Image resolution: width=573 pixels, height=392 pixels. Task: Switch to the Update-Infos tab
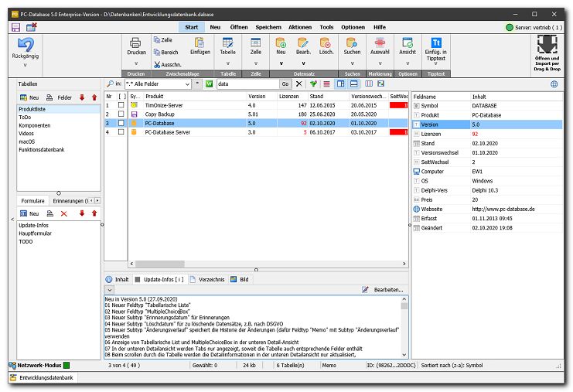click(x=159, y=279)
